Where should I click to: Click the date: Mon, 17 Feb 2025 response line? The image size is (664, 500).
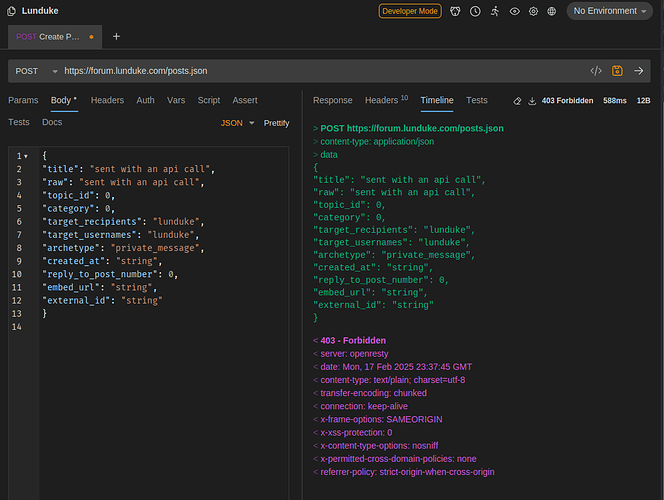tap(393, 367)
